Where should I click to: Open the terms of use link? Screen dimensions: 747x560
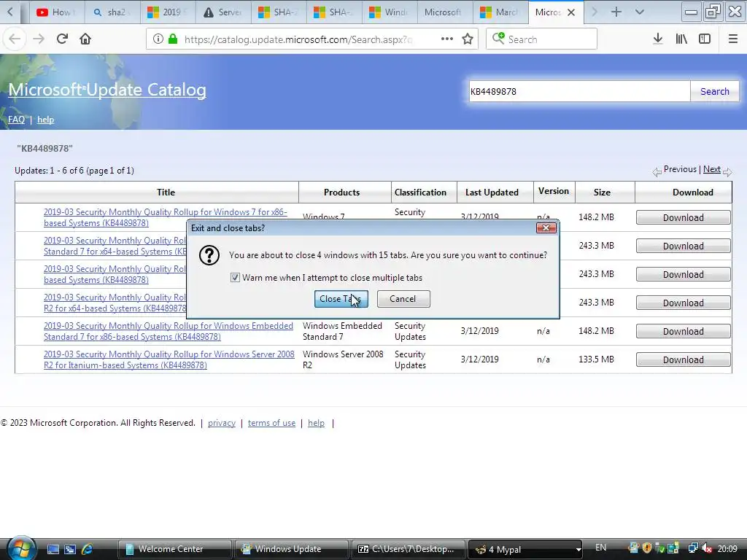pos(271,423)
